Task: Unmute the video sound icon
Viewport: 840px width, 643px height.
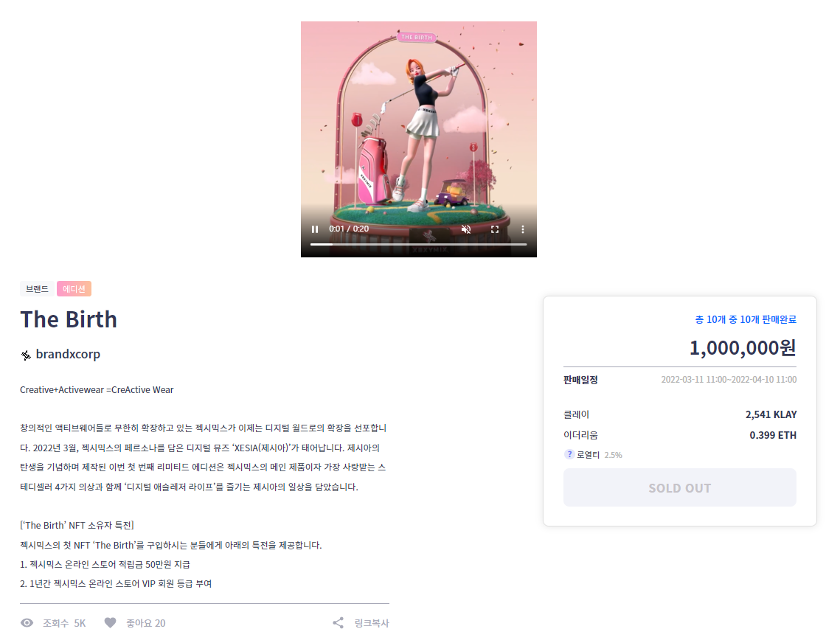Action: click(x=466, y=229)
